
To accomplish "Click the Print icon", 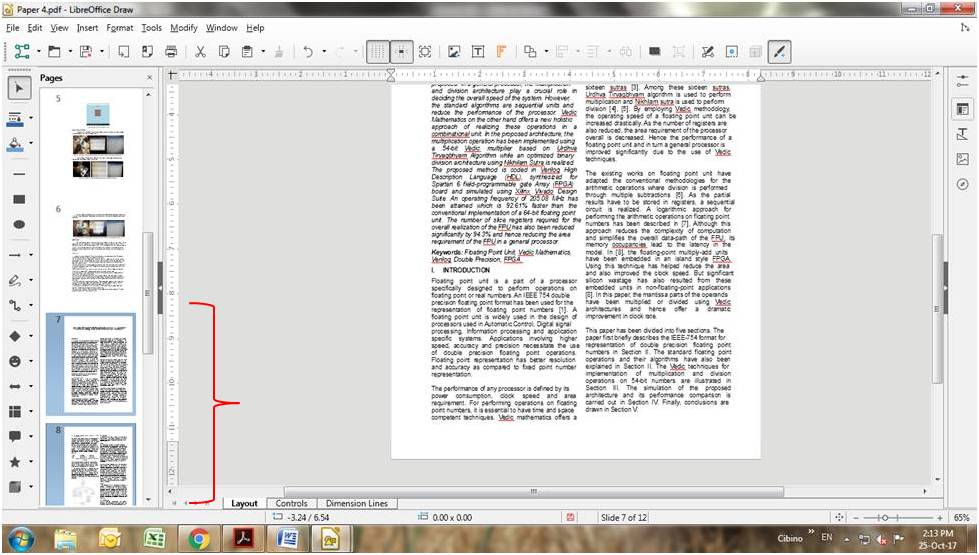I will click(x=171, y=52).
